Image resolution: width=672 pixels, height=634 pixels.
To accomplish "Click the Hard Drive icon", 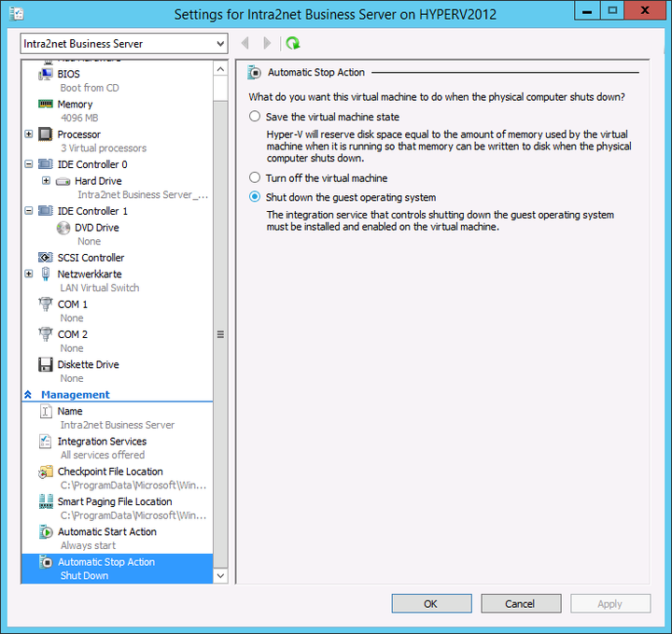I will pos(63,181).
